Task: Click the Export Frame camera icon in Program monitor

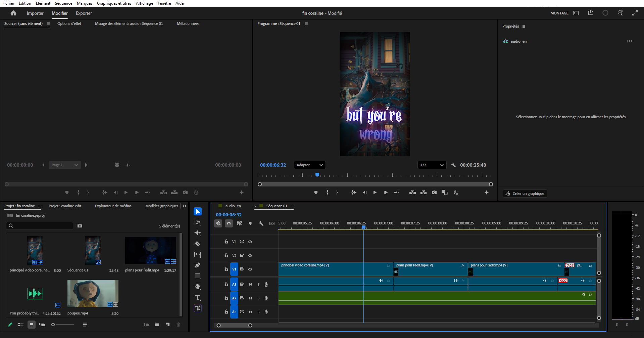Action: click(x=434, y=193)
